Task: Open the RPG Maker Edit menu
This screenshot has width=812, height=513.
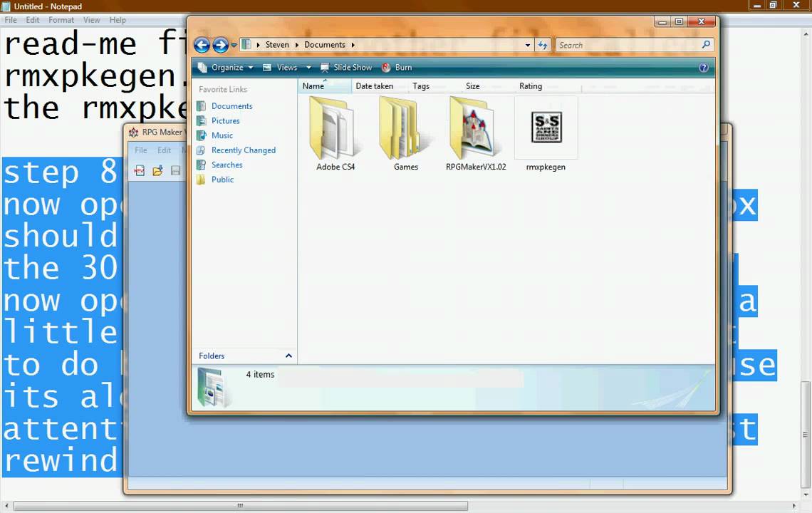Action: coord(164,150)
